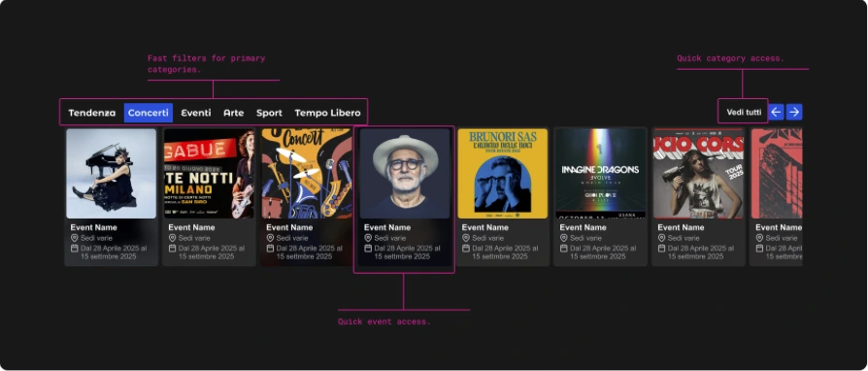Open the white-hat bearded man poster

coord(405,174)
